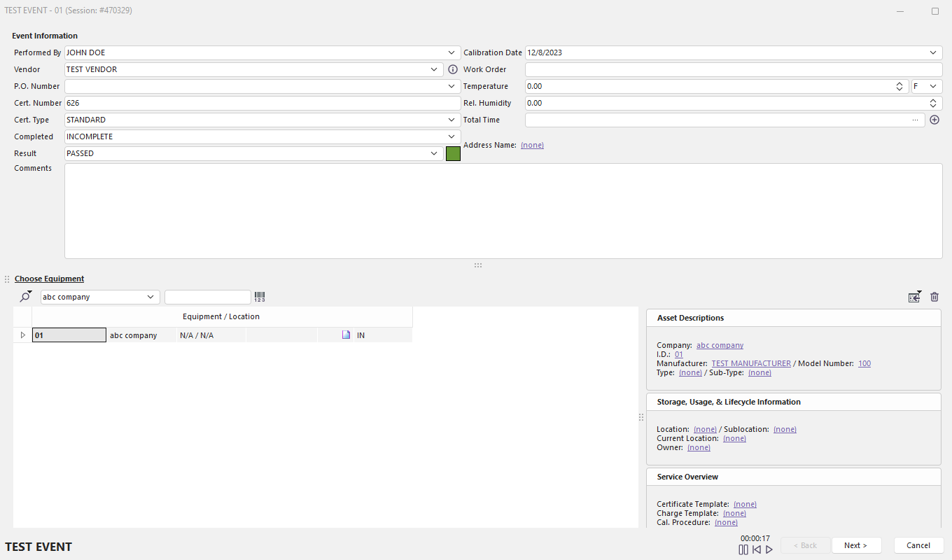Click the import equipment list icon
Image resolution: width=952 pixels, height=560 pixels.
(914, 297)
